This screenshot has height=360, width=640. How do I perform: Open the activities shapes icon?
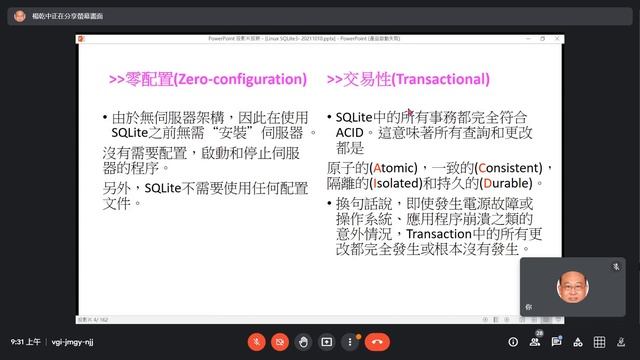coord(578,342)
